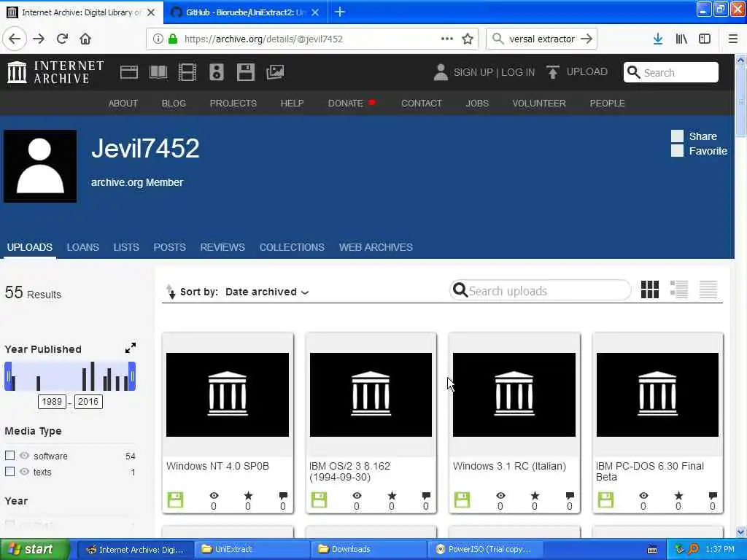Open the Firefox downloads arrow
The height and width of the screenshot is (560, 747).
(658, 39)
